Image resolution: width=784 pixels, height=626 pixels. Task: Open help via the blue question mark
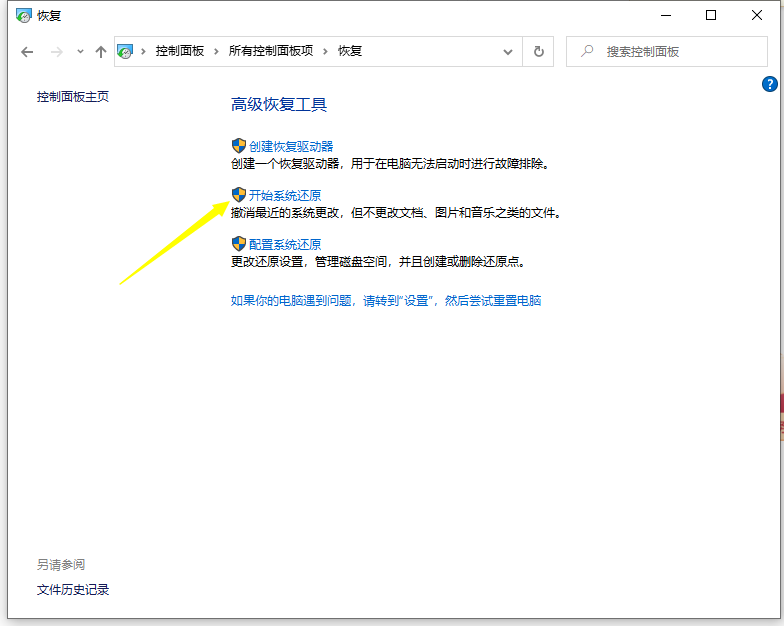(x=770, y=85)
